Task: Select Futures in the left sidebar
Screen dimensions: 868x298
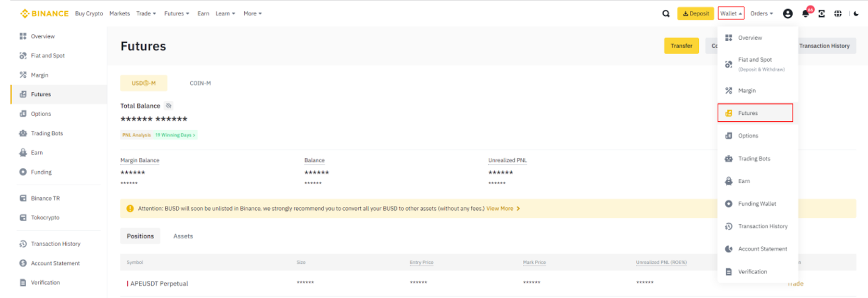Action: (59, 94)
